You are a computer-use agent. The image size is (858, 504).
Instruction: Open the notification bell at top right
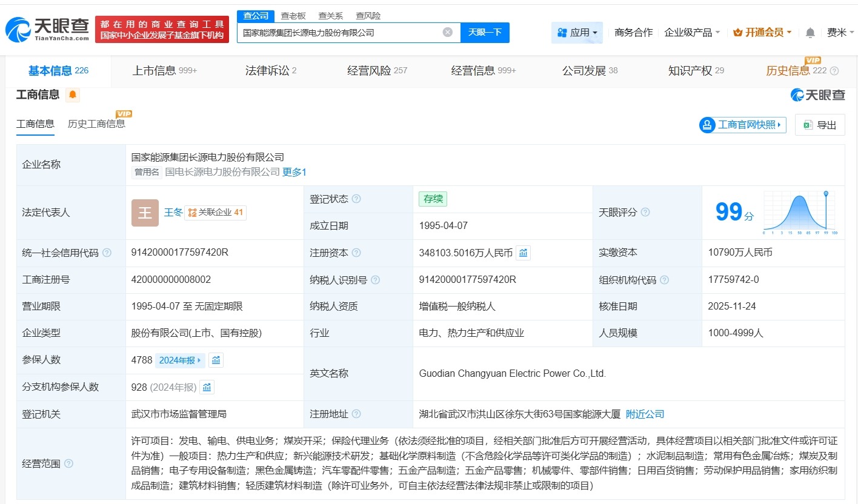(810, 32)
